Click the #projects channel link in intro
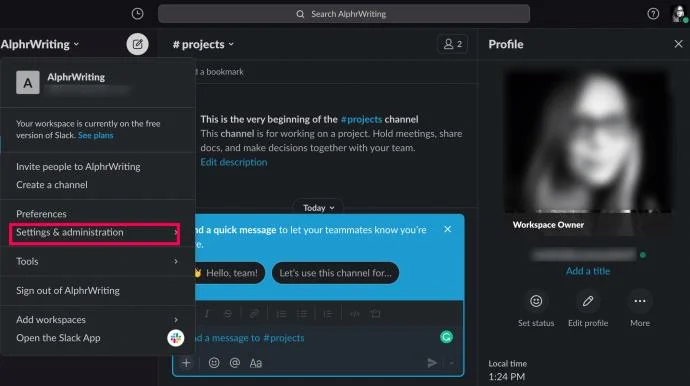The height and width of the screenshot is (386, 690). tap(361, 119)
